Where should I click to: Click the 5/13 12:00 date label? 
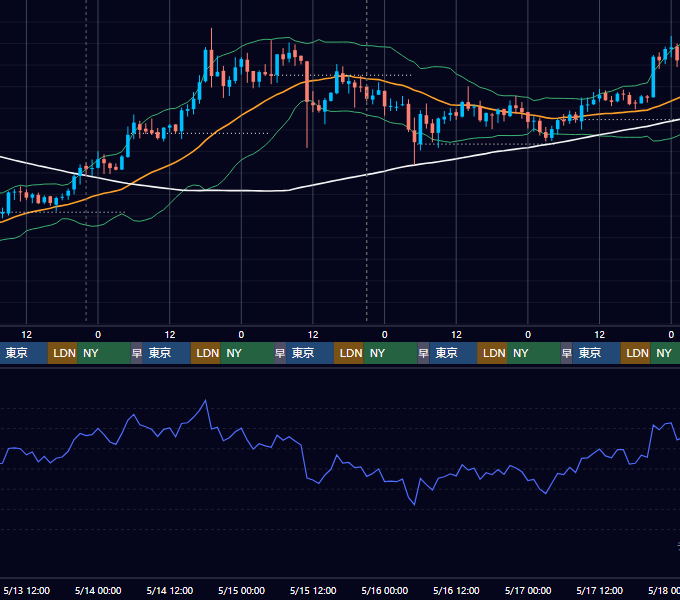point(26,590)
